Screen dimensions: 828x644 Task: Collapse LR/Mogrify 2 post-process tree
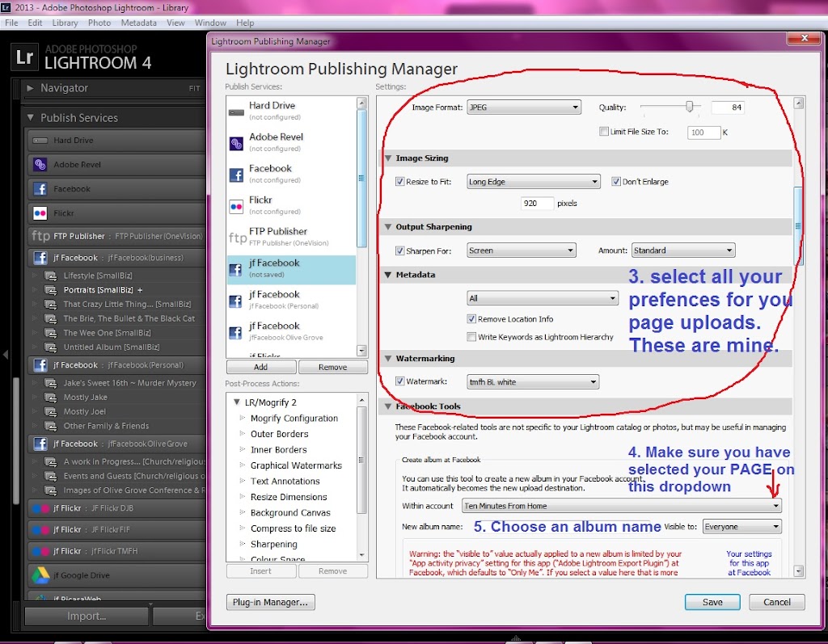point(237,402)
